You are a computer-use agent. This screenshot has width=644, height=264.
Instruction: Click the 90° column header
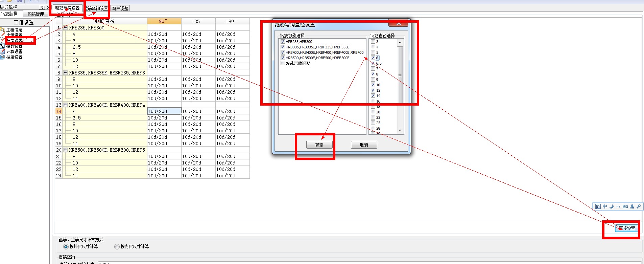pos(164,21)
